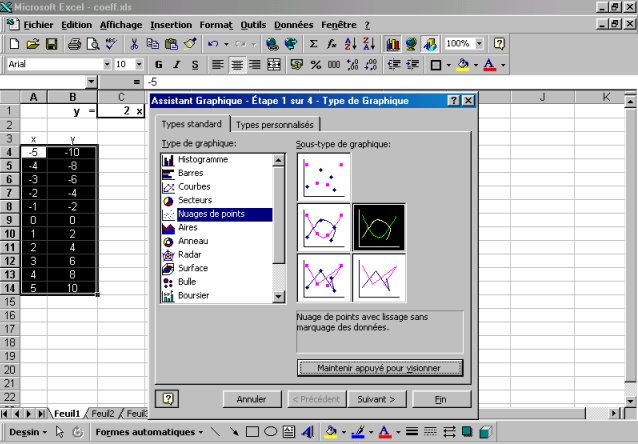Open the Name Box dropdown

[x=91, y=82]
